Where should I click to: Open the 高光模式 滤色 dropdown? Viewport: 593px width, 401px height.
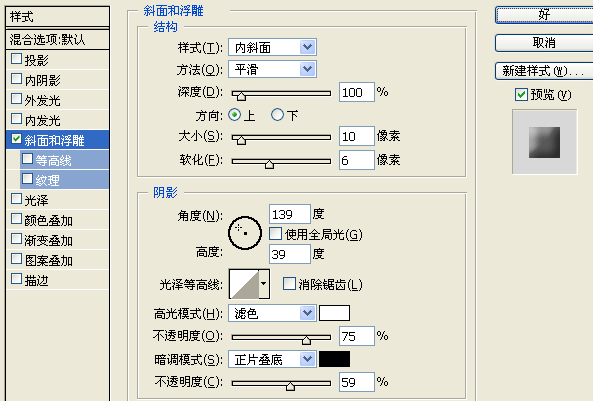(272, 313)
